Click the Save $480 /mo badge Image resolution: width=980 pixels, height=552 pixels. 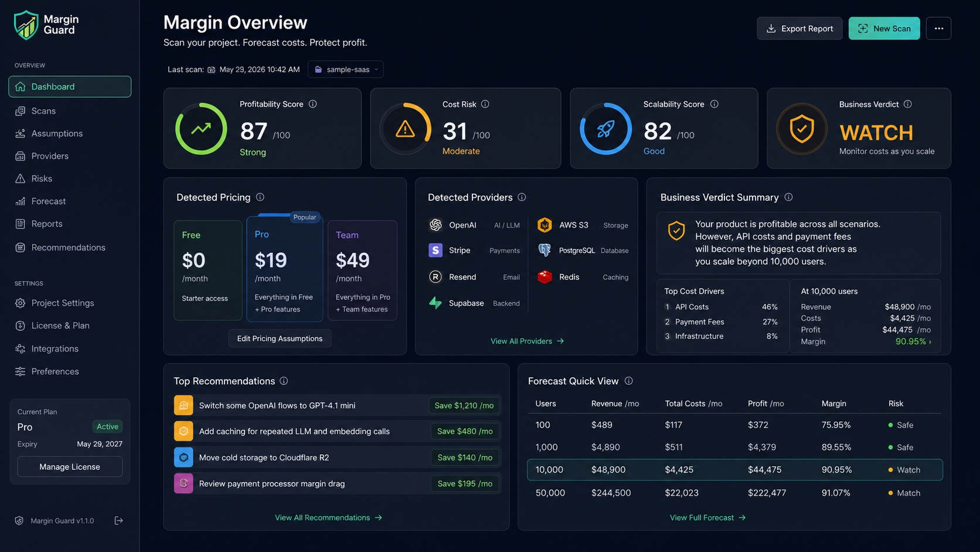click(465, 431)
